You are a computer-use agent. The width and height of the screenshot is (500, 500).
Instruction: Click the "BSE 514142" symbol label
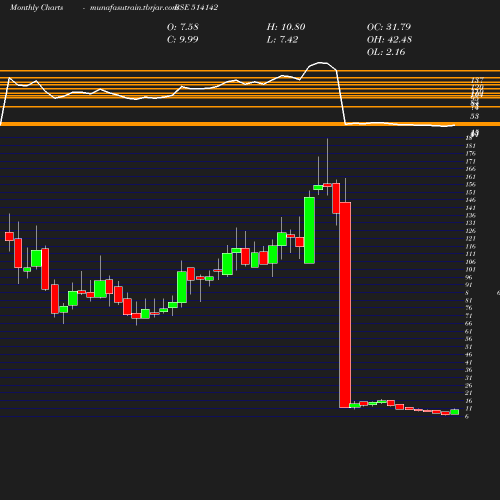tap(197, 7)
